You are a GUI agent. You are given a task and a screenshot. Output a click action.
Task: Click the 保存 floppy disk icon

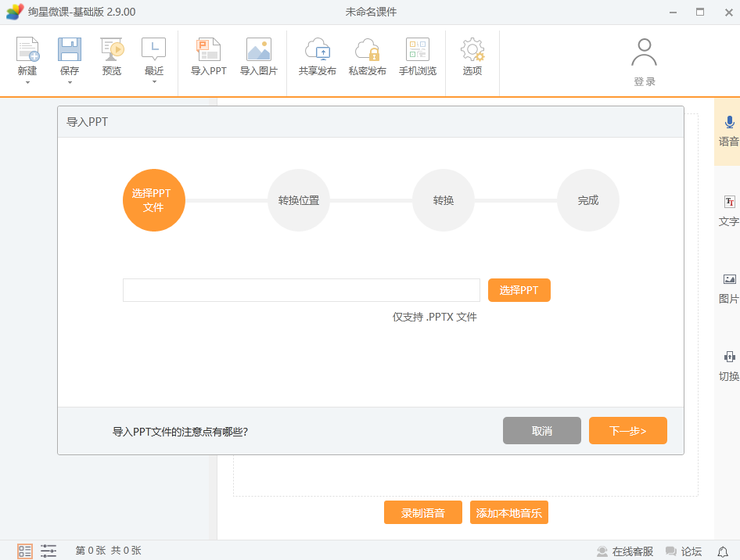coord(70,49)
